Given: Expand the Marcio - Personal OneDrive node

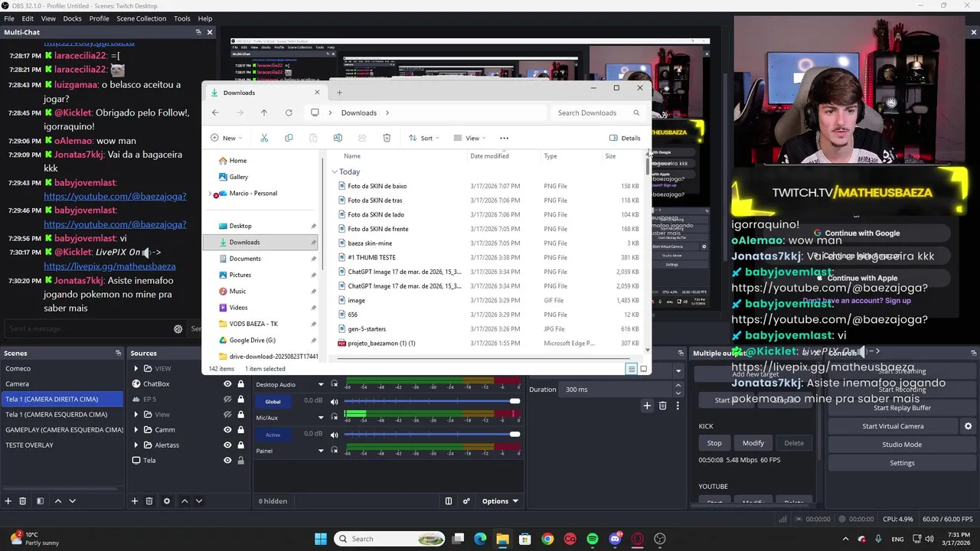Looking at the screenshot, I should pyautogui.click(x=210, y=194).
